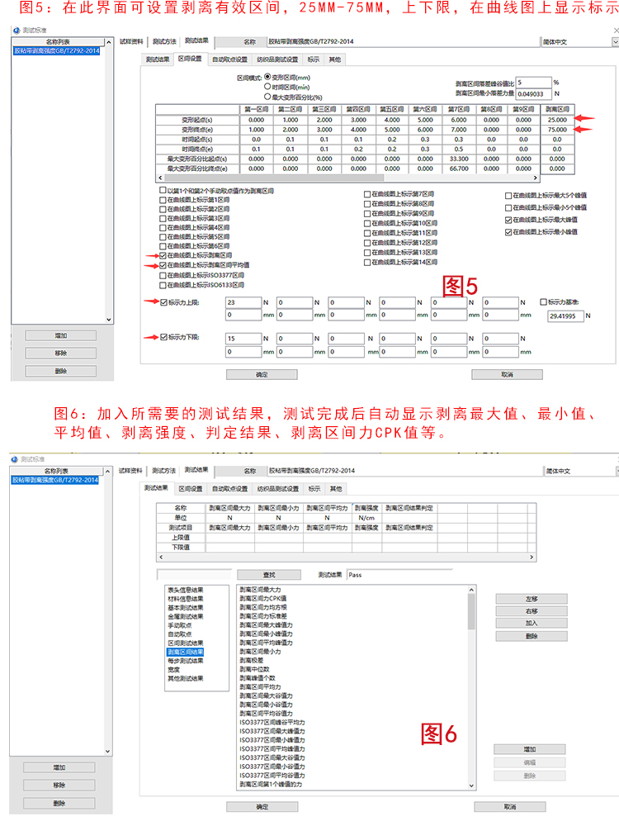Select the 变形区间(mm) radio button

coord(267,77)
